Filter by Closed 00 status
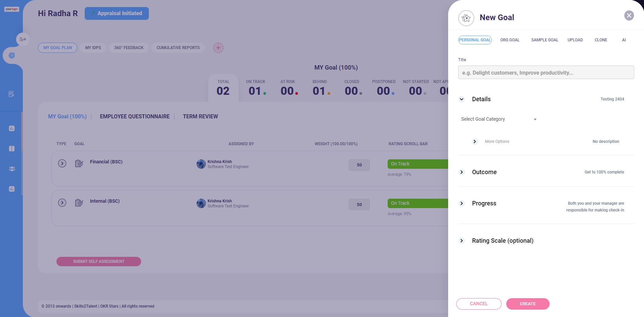 coord(352,88)
